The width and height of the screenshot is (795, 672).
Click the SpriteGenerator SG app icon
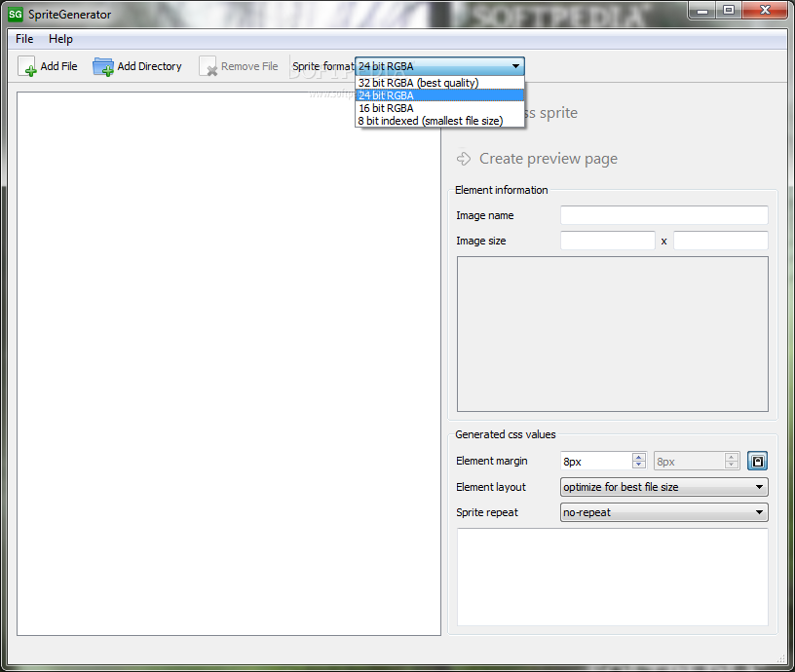point(16,15)
